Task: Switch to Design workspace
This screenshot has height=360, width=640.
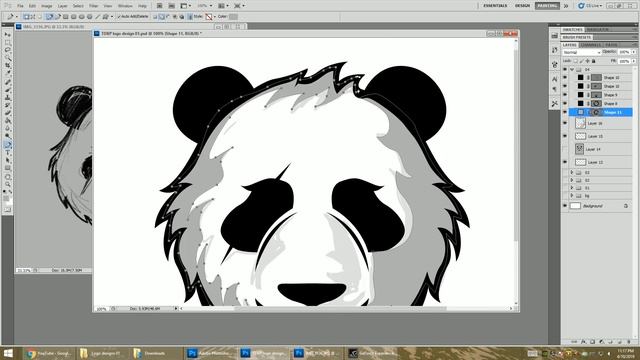Action: tap(522, 6)
